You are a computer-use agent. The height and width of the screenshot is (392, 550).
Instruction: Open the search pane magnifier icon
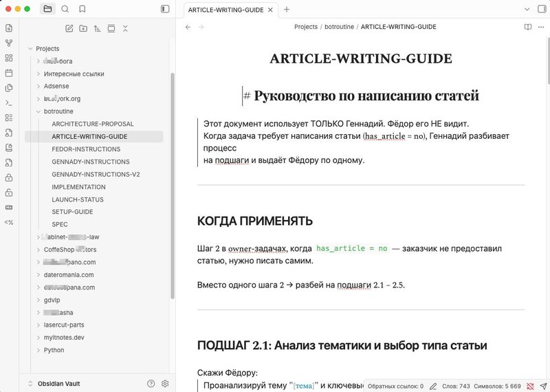tap(65, 9)
